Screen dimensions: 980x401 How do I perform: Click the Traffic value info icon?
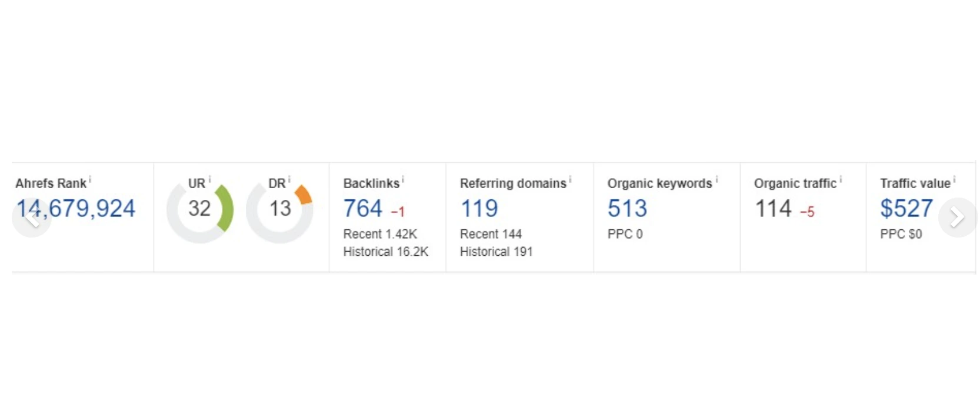954,179
